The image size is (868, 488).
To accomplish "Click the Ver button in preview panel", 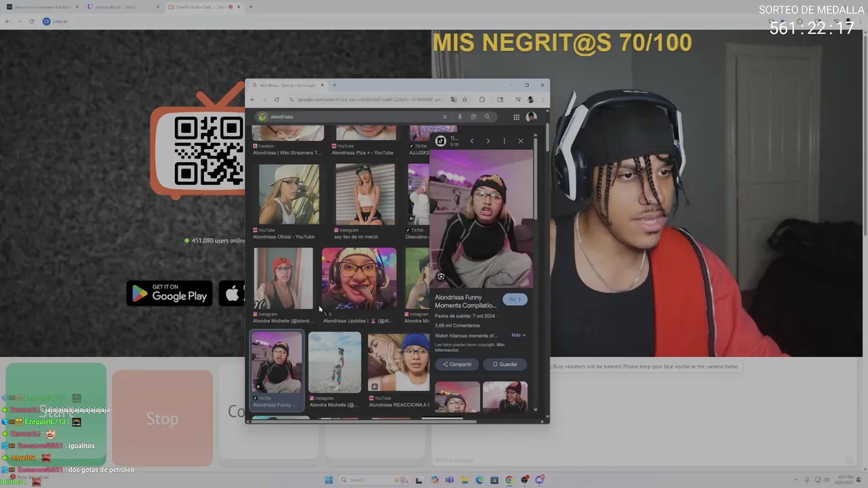I will tap(515, 299).
